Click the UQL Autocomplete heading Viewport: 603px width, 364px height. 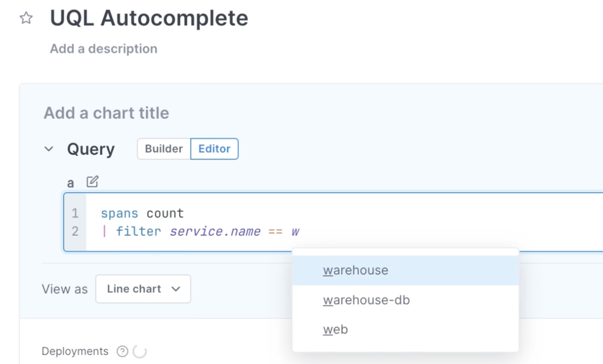coord(148,18)
